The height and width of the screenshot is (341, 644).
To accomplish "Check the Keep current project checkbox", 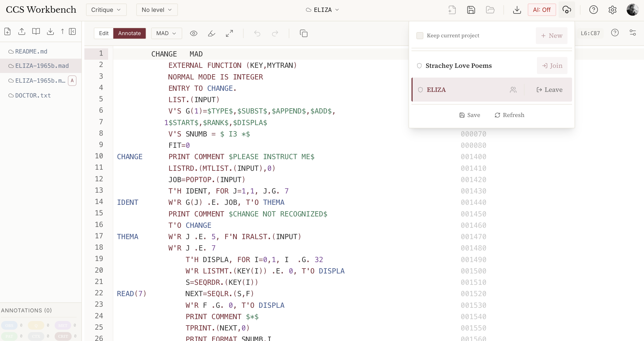I will 420,35.
